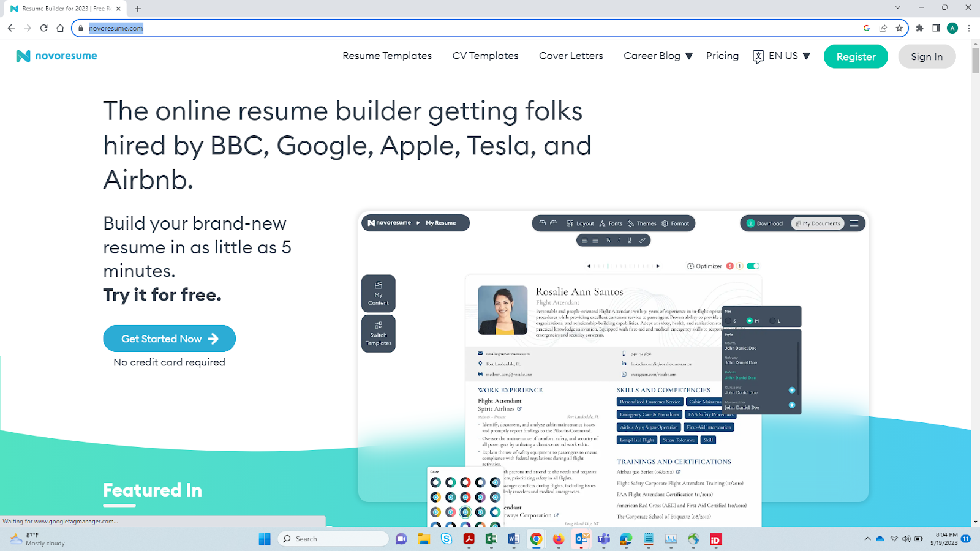Open the Chrome side panel
Screen dimensions: 980x551
point(936,28)
